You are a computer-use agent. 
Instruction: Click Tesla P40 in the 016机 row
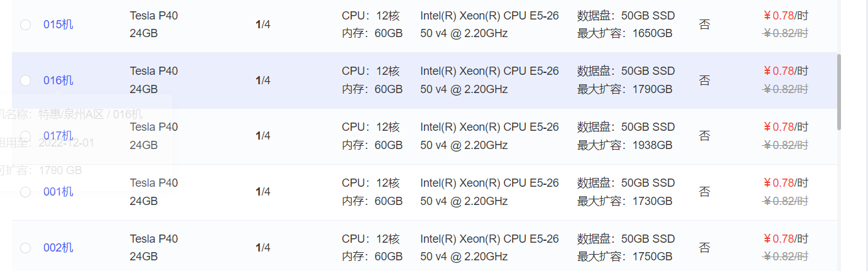[x=154, y=71]
